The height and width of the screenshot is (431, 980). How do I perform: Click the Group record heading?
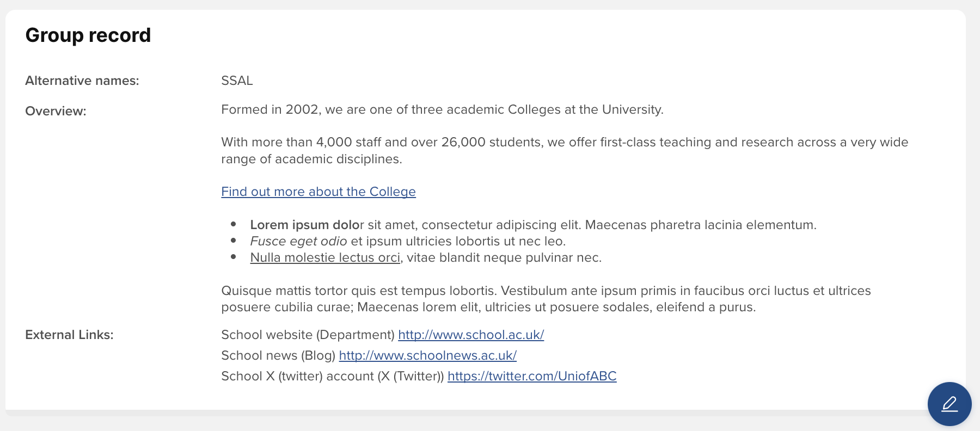click(88, 35)
